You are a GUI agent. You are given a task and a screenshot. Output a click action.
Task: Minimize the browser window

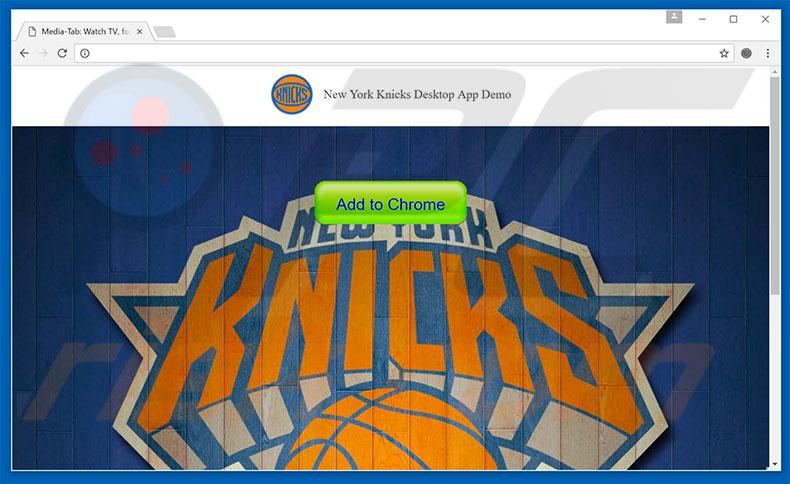(x=702, y=19)
